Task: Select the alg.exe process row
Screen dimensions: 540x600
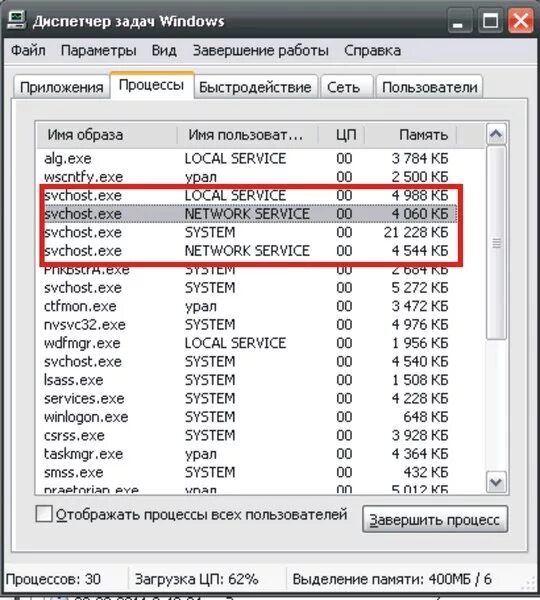Action: click(247, 158)
